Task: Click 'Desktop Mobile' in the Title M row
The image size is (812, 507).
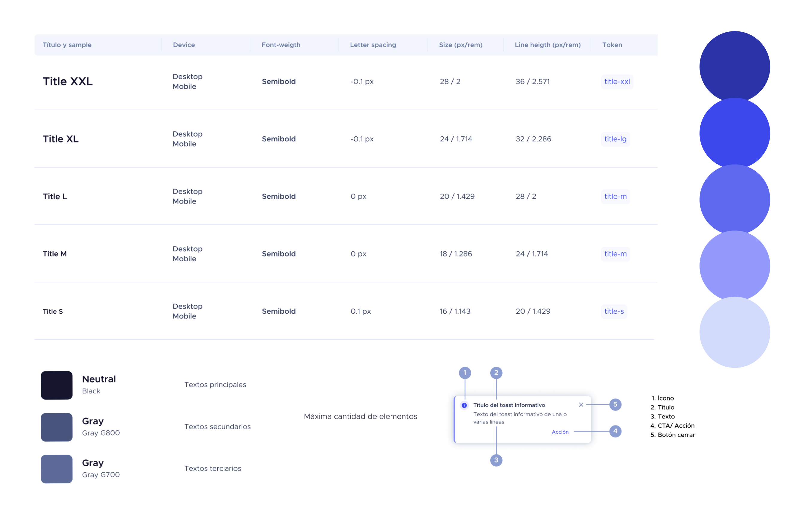Action: (x=188, y=254)
